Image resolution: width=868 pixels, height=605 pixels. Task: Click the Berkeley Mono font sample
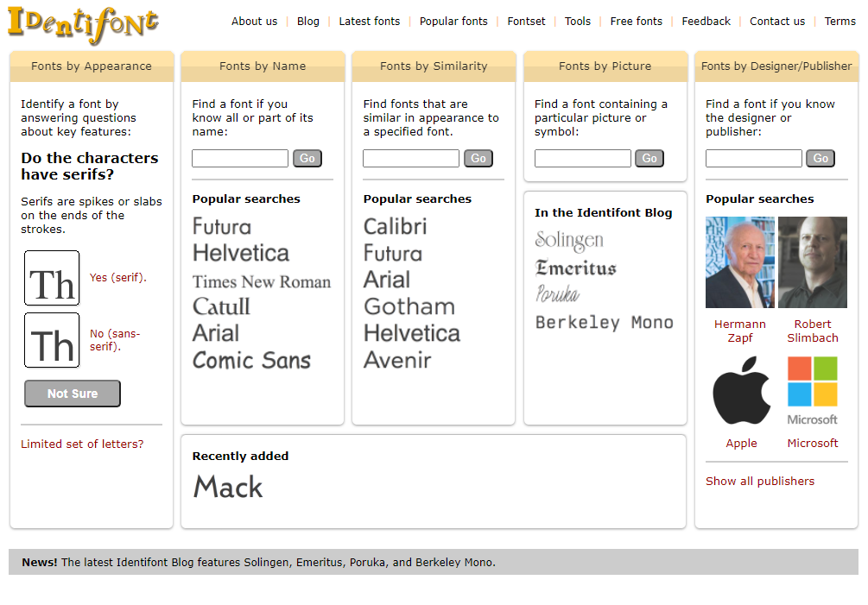(604, 322)
